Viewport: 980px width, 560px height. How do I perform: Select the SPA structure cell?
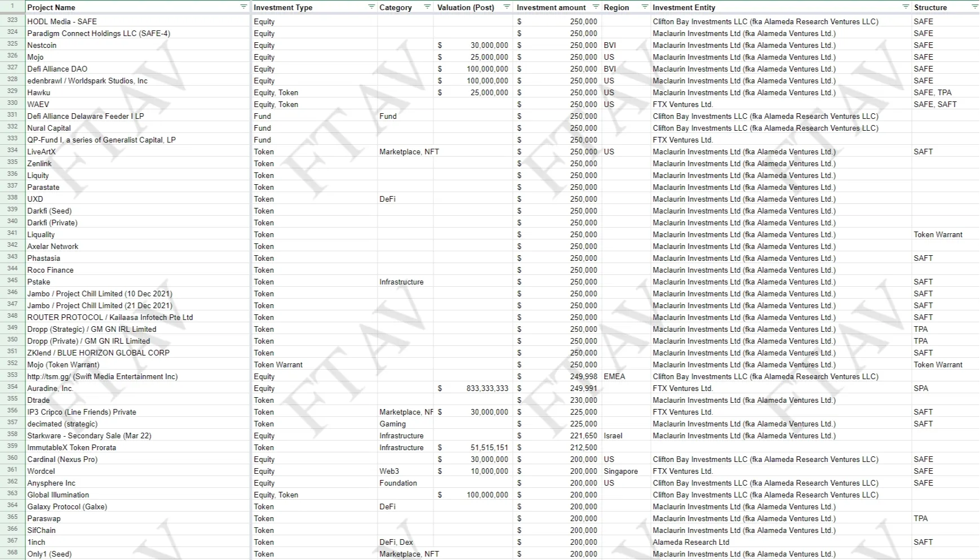921,388
